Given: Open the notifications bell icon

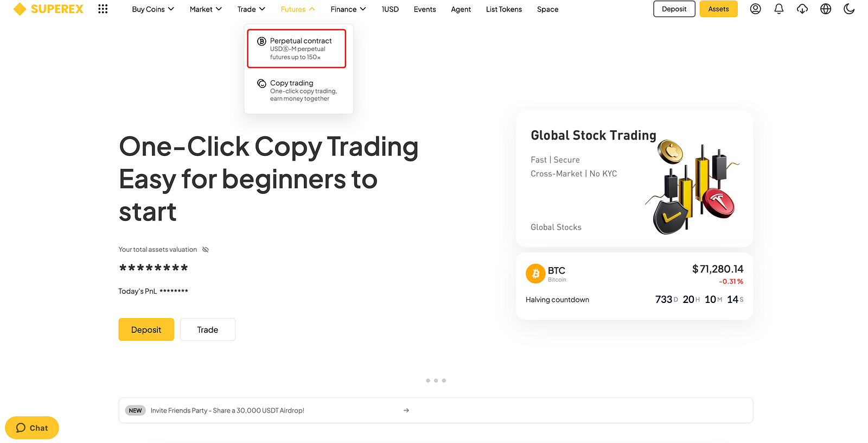Looking at the screenshot, I should tap(778, 9).
